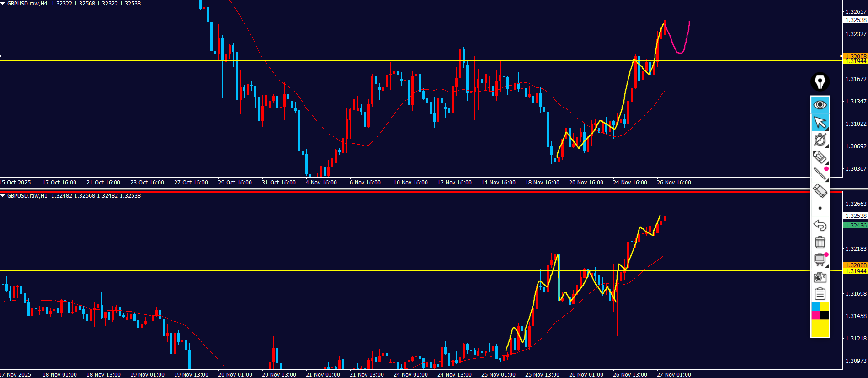Choose the magenta color swatch
This screenshot has width=868, height=378.
(815, 315)
